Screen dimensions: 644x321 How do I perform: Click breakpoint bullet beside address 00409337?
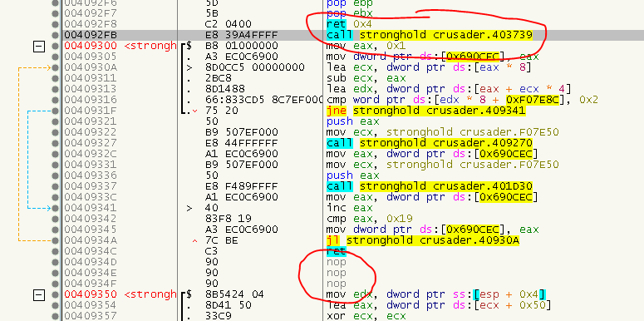(55, 186)
